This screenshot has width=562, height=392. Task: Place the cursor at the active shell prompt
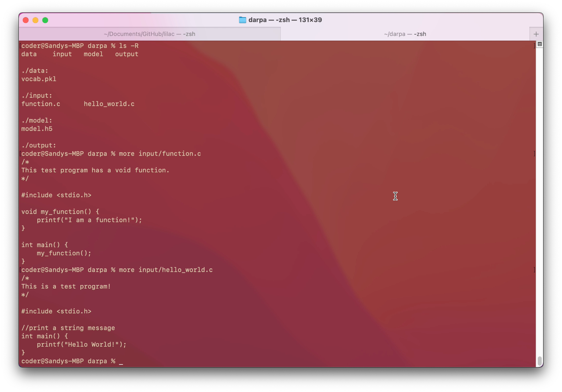pos(122,361)
